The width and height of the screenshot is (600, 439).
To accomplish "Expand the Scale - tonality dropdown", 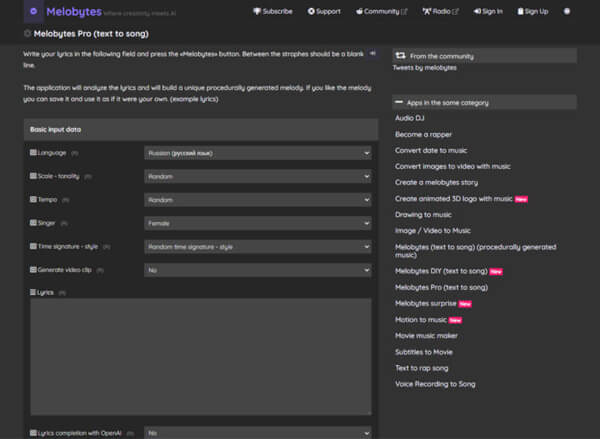I will (257, 176).
